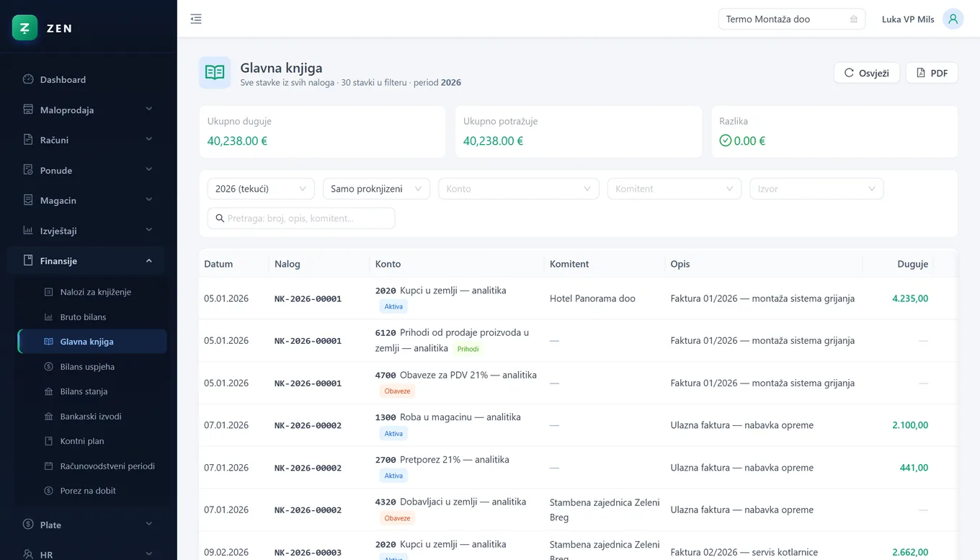
Task: Collapse sidebar with the menu-fold icon
Action: (x=196, y=19)
